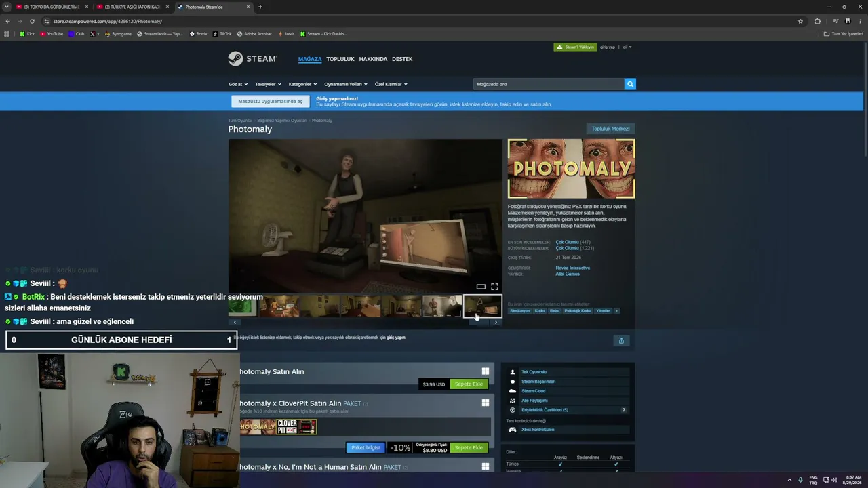This screenshot has height=488, width=868.
Task: Open the HAKKINDA menu item
Action: 373,59
